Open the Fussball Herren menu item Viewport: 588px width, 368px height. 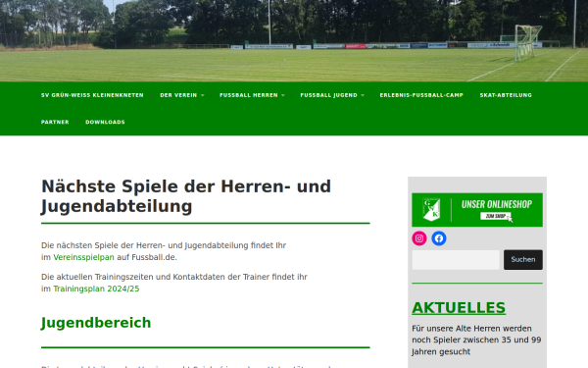click(249, 95)
